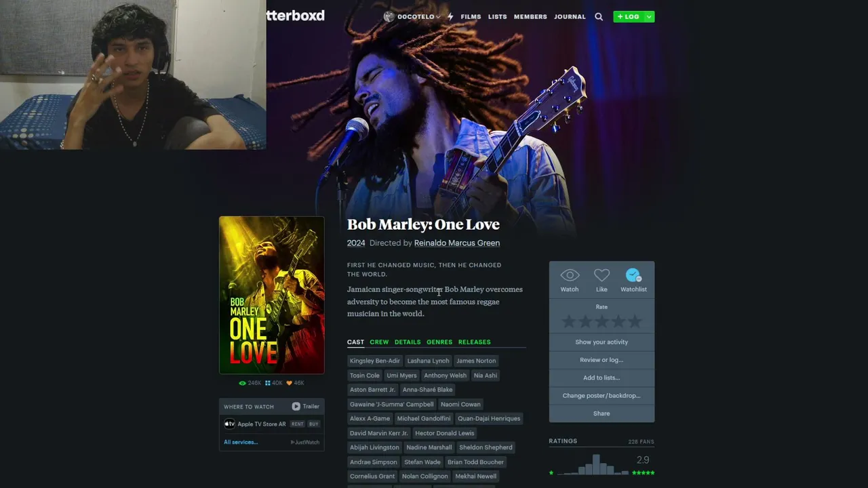This screenshot has width=868, height=488.
Task: Open cast member Anthony Welsh
Action: tap(445, 375)
